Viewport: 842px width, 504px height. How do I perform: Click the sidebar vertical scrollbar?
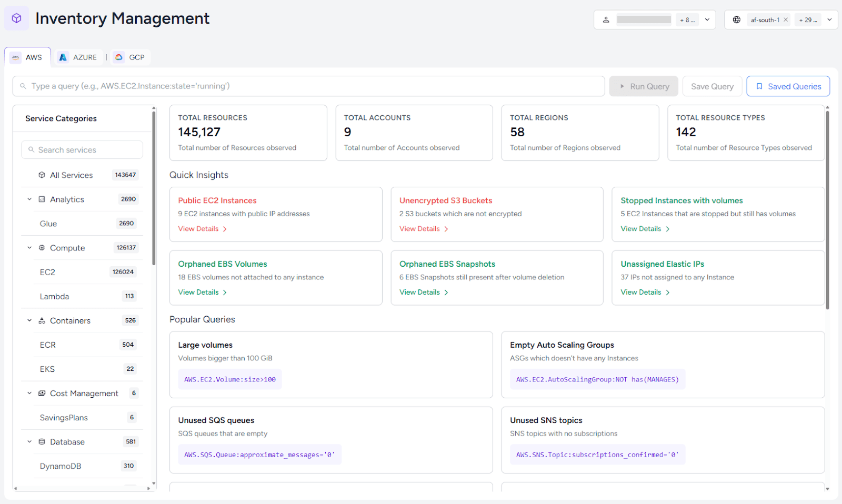(154, 187)
